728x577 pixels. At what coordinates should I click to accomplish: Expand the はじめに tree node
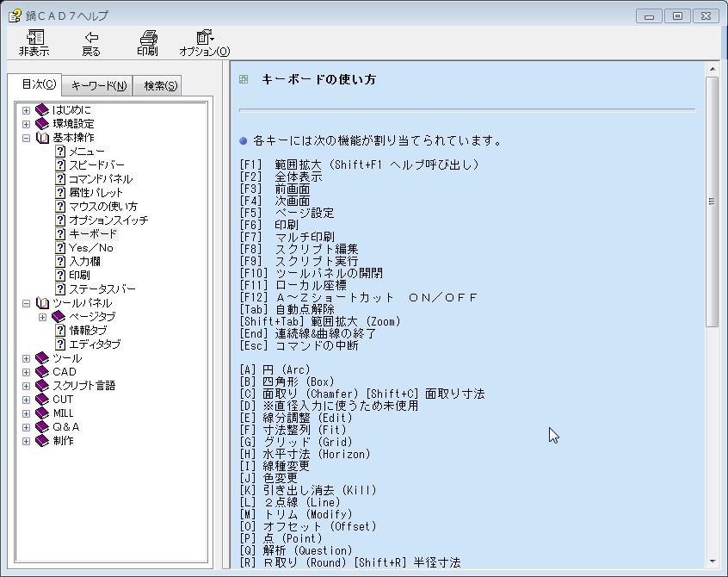pos(26,110)
